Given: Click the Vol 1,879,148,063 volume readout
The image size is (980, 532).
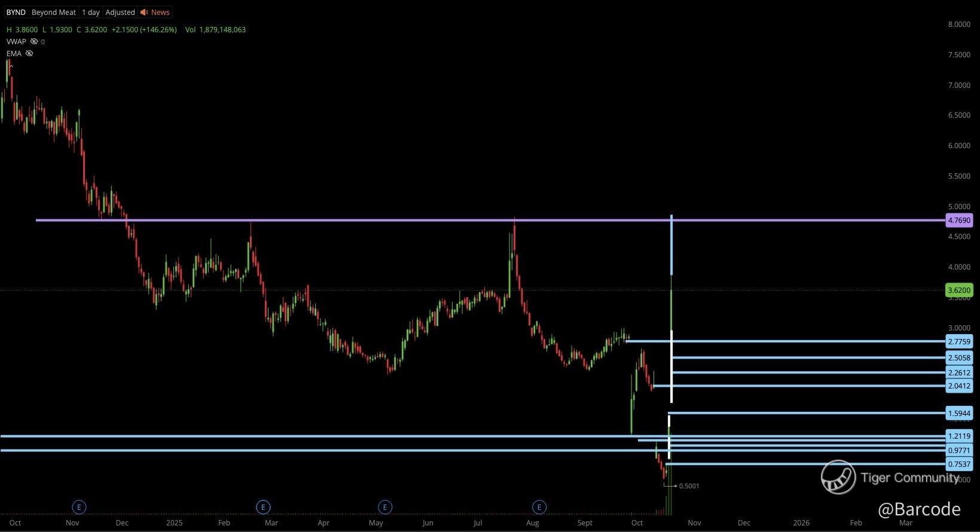Looking at the screenshot, I should pyautogui.click(x=215, y=29).
